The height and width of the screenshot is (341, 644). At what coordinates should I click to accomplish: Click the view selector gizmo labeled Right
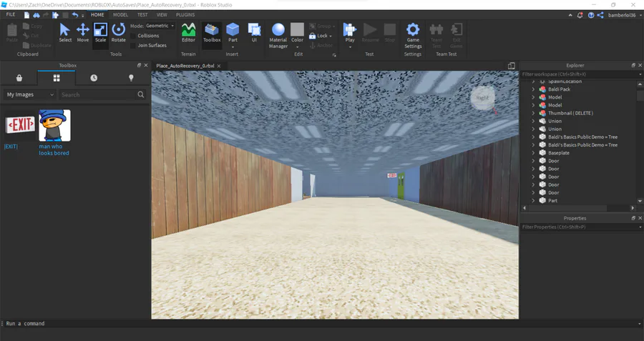[482, 98]
